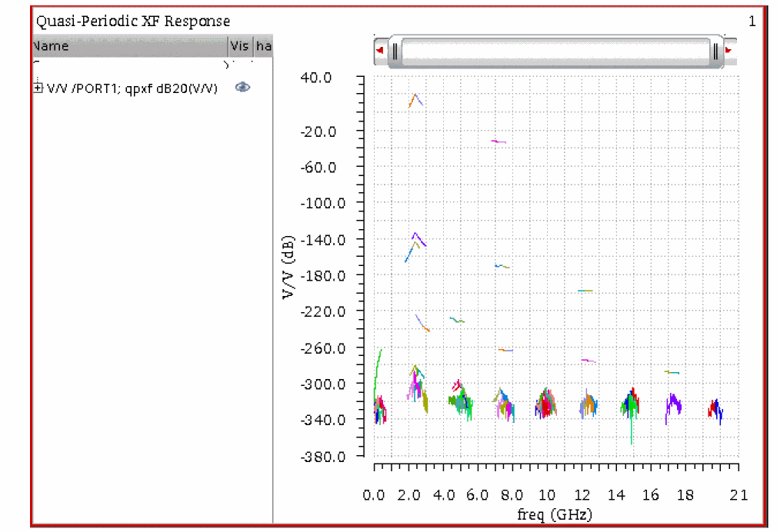Click the left grip handle of range slider

pos(395,52)
